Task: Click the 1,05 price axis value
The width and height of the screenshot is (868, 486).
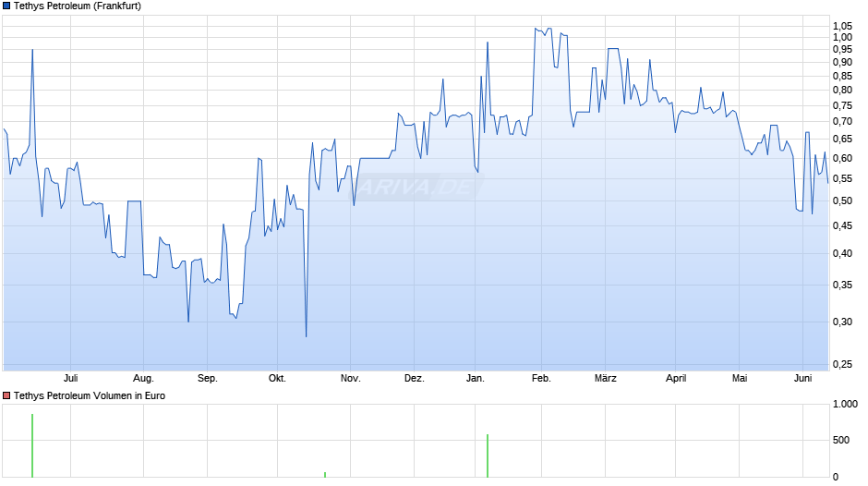Action: tap(842, 26)
